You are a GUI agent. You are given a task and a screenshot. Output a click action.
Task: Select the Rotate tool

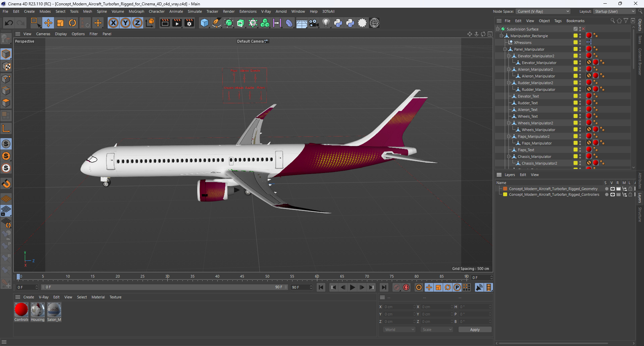pos(72,23)
